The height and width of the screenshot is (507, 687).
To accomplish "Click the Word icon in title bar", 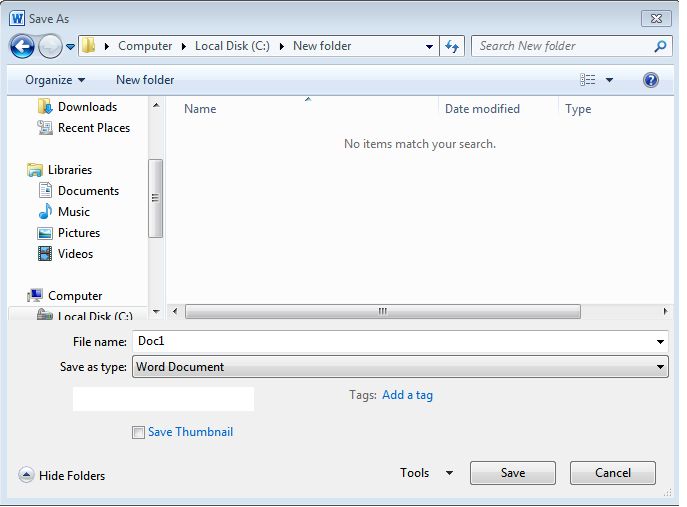I will 18,19.
